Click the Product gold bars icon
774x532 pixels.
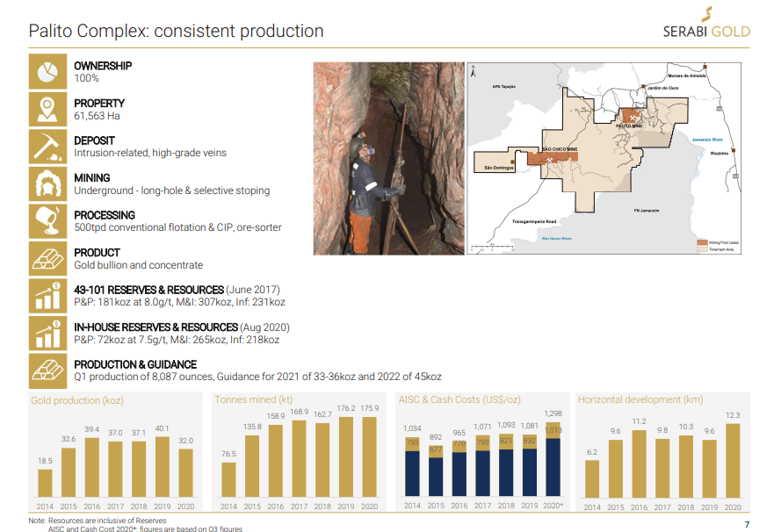click(x=47, y=258)
